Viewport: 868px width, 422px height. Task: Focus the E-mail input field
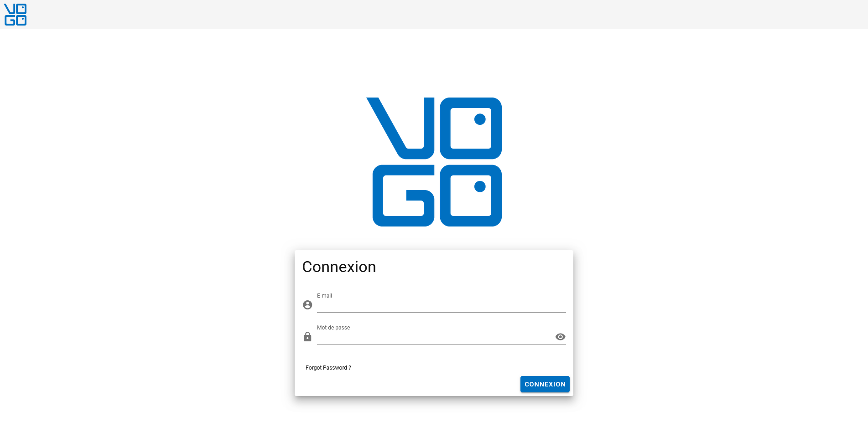pyautogui.click(x=441, y=305)
